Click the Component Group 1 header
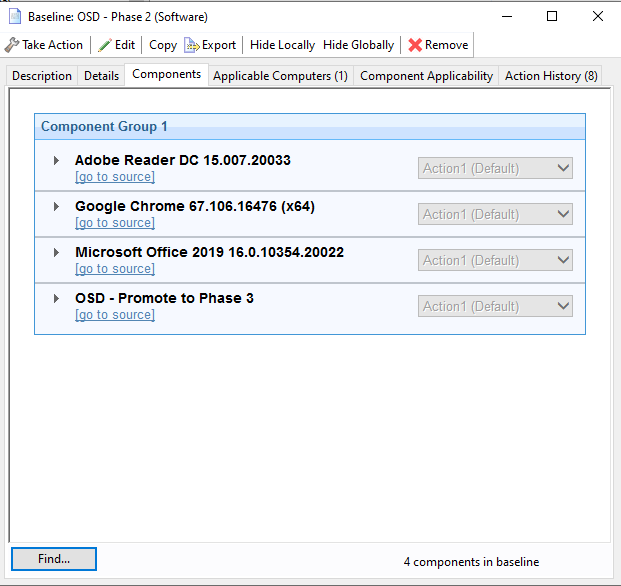 [x=310, y=127]
